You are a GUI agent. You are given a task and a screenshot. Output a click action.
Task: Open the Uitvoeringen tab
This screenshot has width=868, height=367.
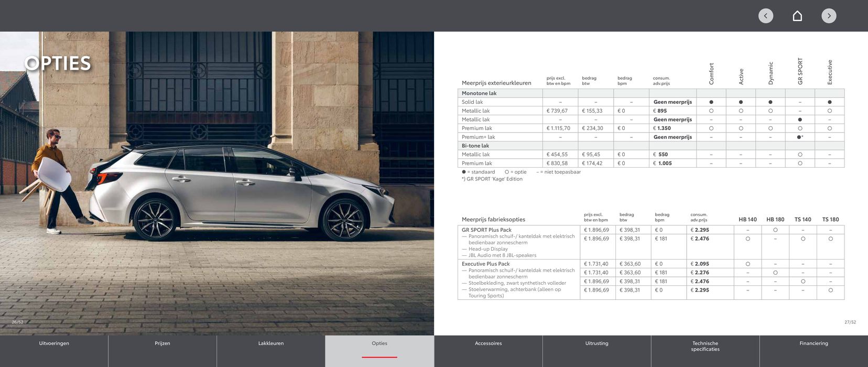[54, 344]
